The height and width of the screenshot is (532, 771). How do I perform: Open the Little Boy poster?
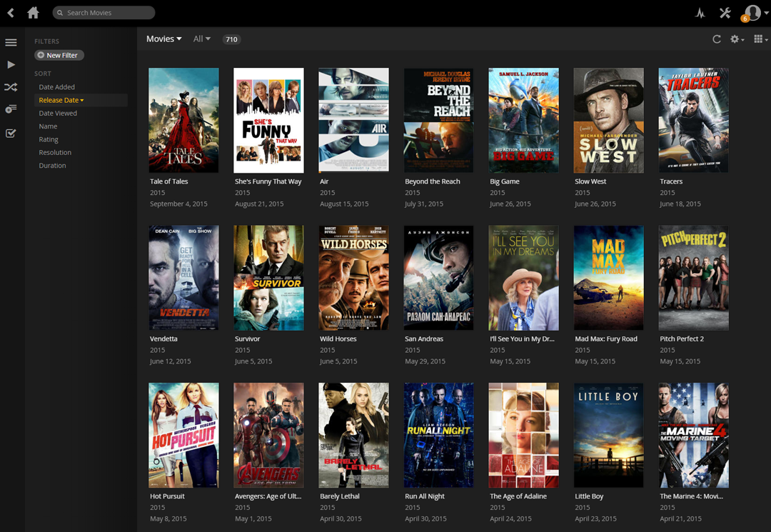[x=609, y=435]
